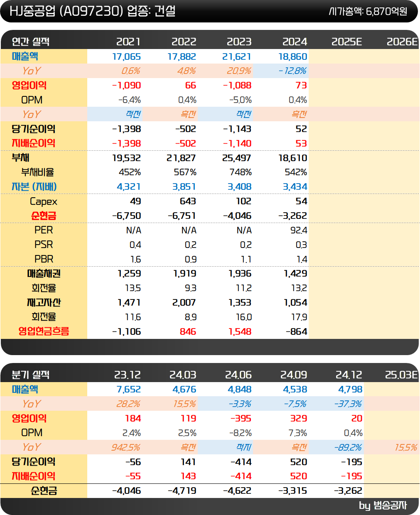This screenshot has height=515, width=420.
Task: Click the 7.3% quarterly OPM cell
Action: click(298, 433)
